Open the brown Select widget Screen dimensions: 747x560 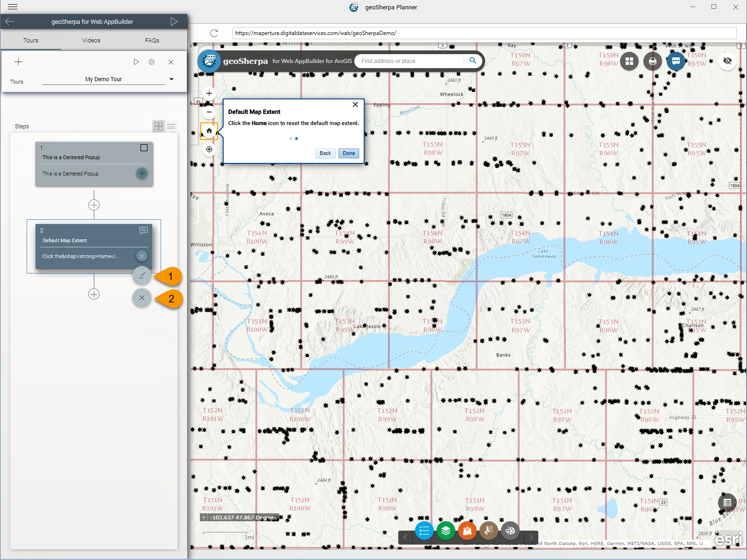tap(489, 531)
